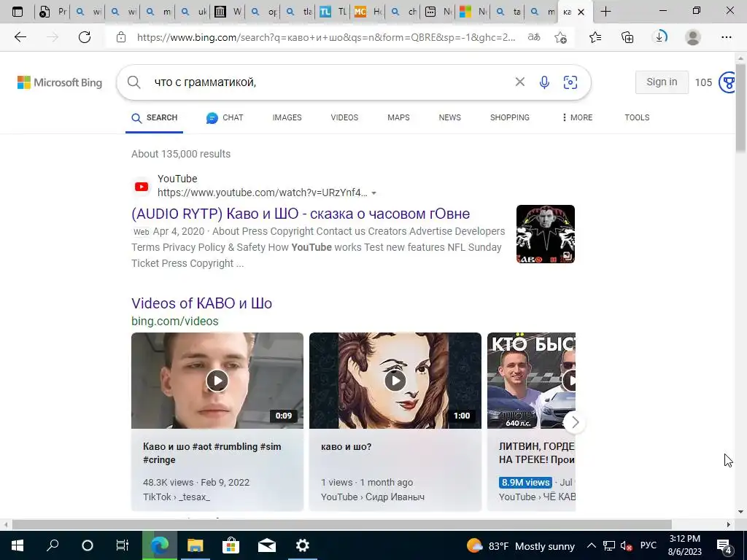747x560 pixels.
Task: Click the YouTube result thumbnail image
Action: (x=546, y=234)
